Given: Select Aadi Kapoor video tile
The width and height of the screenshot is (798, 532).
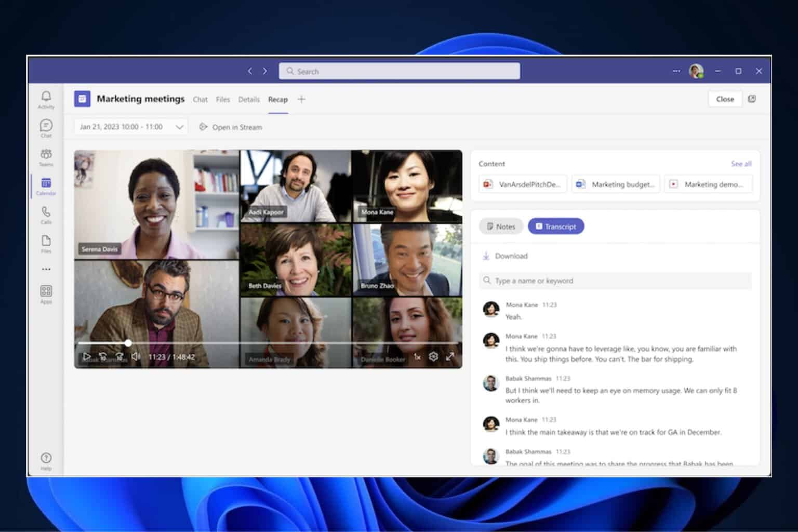Looking at the screenshot, I should (296, 187).
